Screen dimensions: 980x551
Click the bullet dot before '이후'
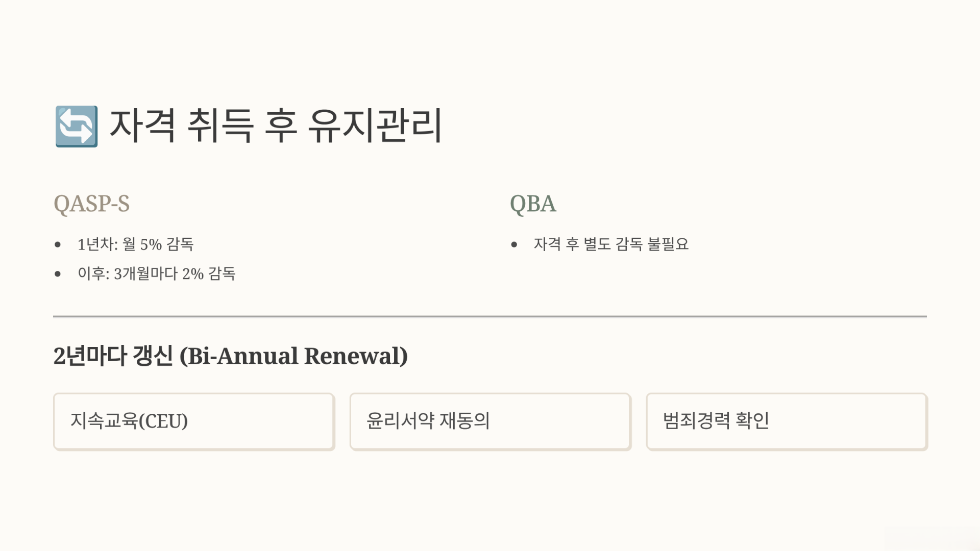pyautogui.click(x=58, y=274)
